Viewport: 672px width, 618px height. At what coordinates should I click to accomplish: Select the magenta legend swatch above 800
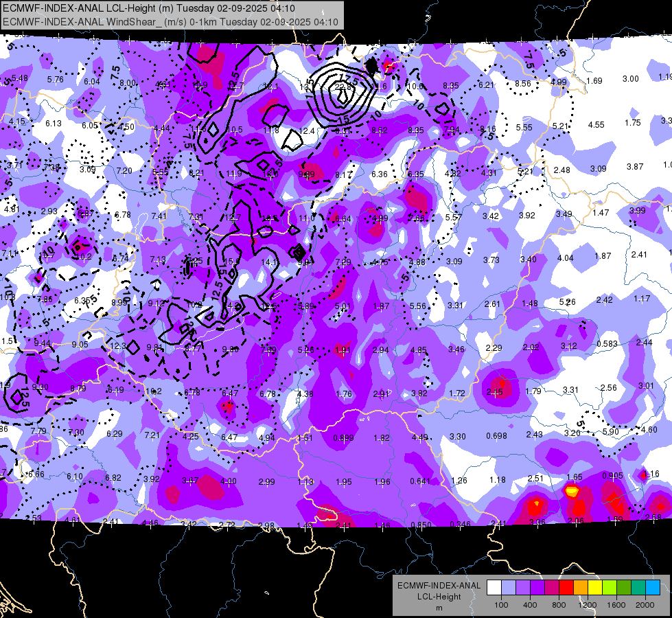(x=552, y=588)
